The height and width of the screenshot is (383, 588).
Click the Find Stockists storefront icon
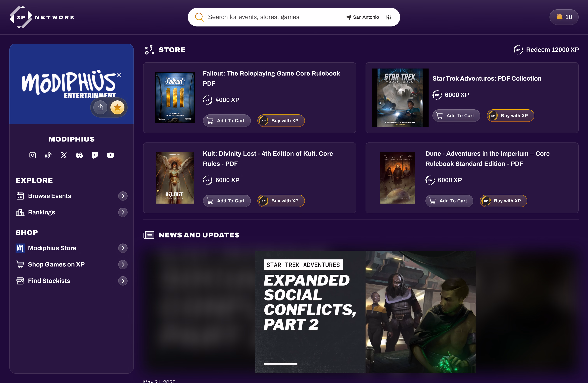[20, 281]
